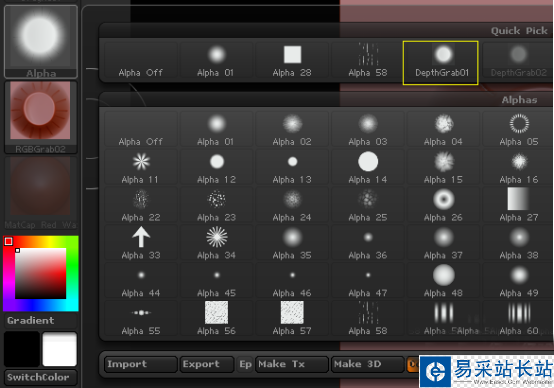Select Alpha Off in Alphas grid
Screen dimensions: 554x388
pyautogui.click(x=141, y=129)
